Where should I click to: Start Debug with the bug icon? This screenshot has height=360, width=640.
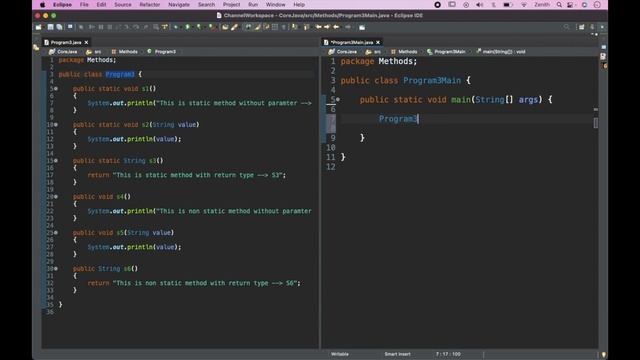pyautogui.click(x=176, y=27)
